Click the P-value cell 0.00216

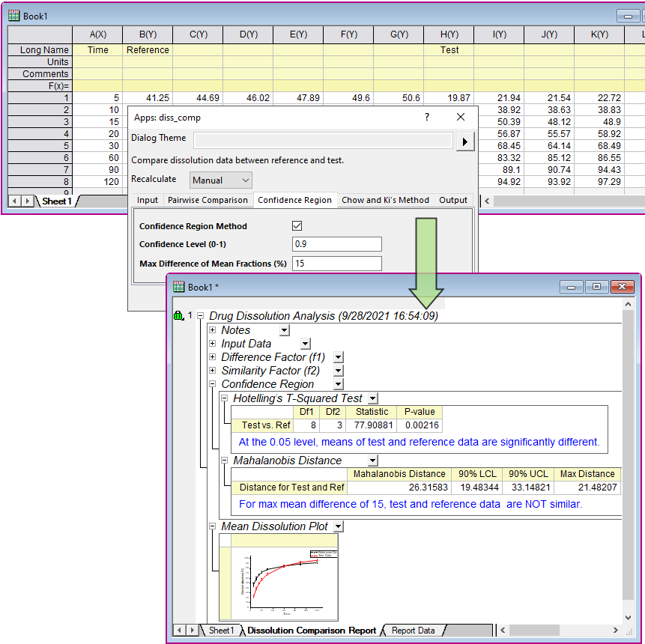[x=420, y=425]
